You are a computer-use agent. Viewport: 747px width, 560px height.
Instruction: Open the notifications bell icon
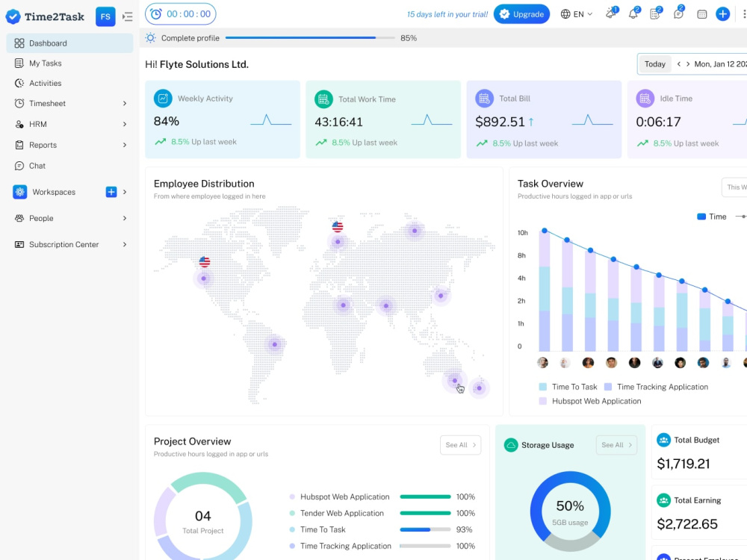(x=633, y=13)
